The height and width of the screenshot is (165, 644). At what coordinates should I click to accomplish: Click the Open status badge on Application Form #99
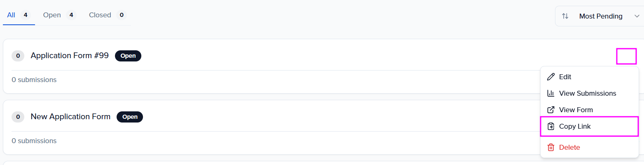[x=128, y=56]
